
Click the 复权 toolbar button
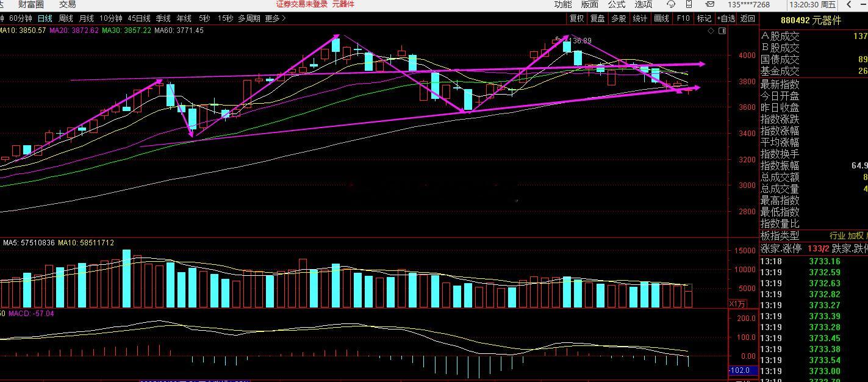click(x=576, y=18)
